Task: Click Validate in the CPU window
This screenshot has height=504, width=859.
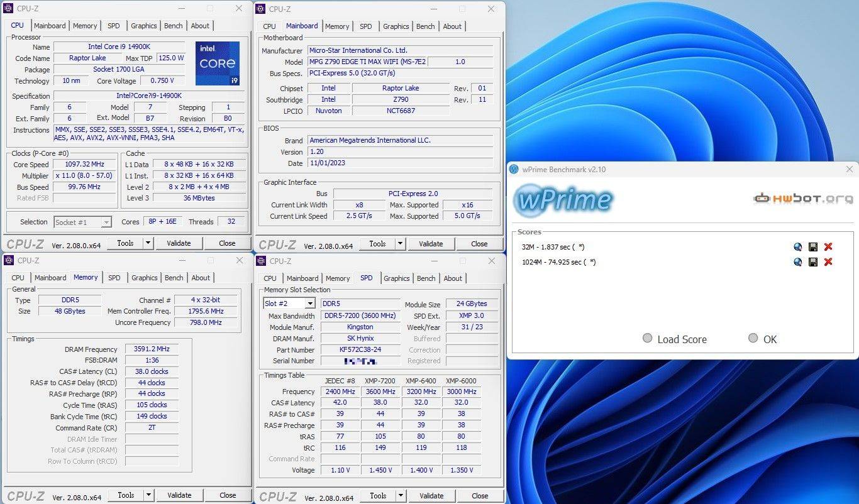Action: pyautogui.click(x=179, y=243)
